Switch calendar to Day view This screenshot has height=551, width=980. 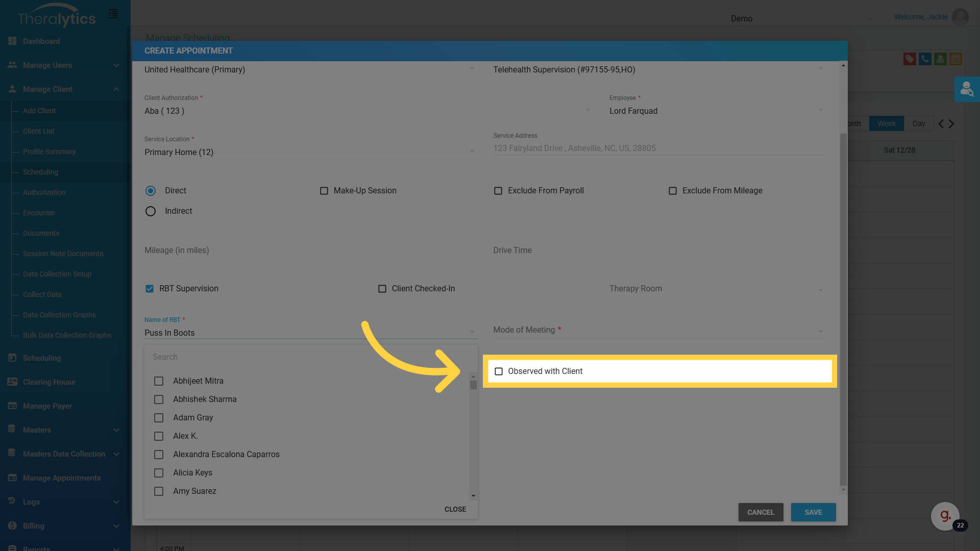(x=918, y=124)
